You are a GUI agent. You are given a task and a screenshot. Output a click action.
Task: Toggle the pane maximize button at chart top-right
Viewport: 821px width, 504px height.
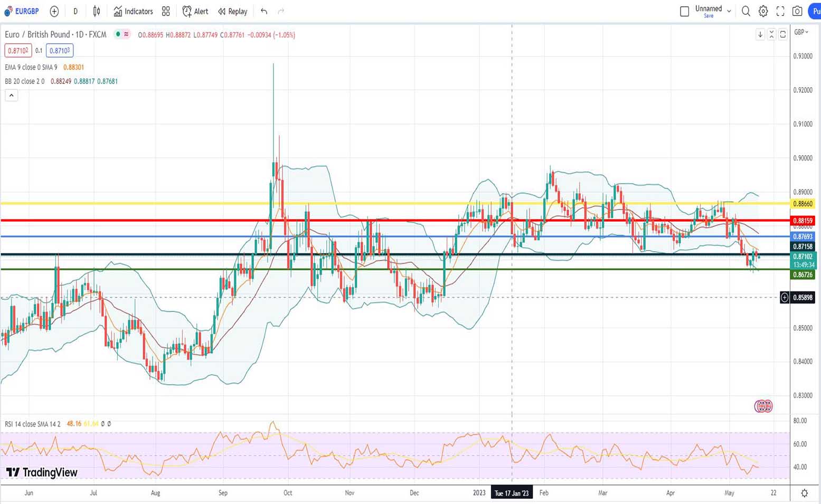click(782, 34)
